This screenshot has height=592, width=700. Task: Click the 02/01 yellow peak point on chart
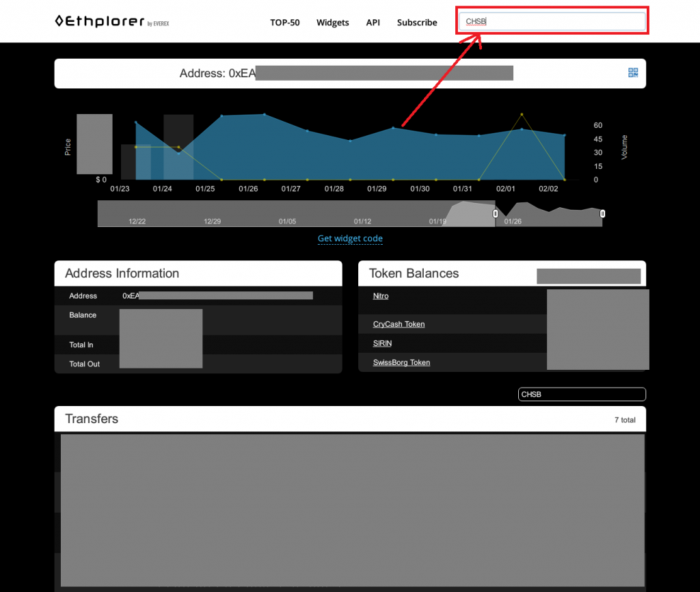[x=522, y=114]
